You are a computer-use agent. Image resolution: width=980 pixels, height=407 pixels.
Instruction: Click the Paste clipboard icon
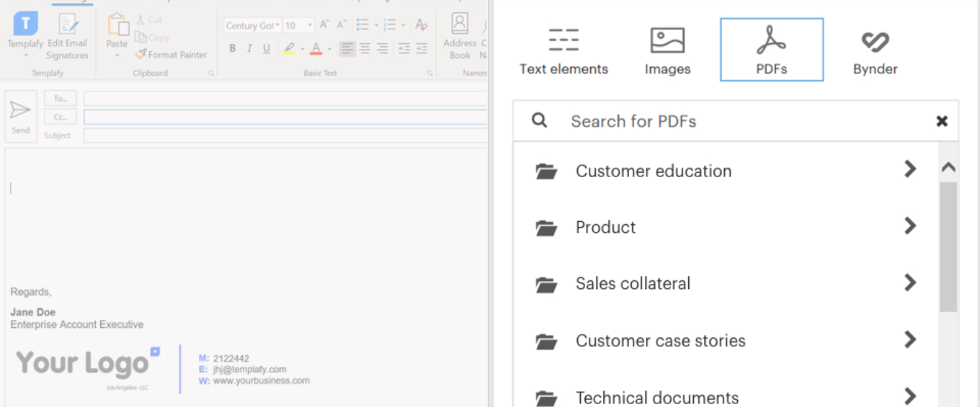click(x=117, y=28)
